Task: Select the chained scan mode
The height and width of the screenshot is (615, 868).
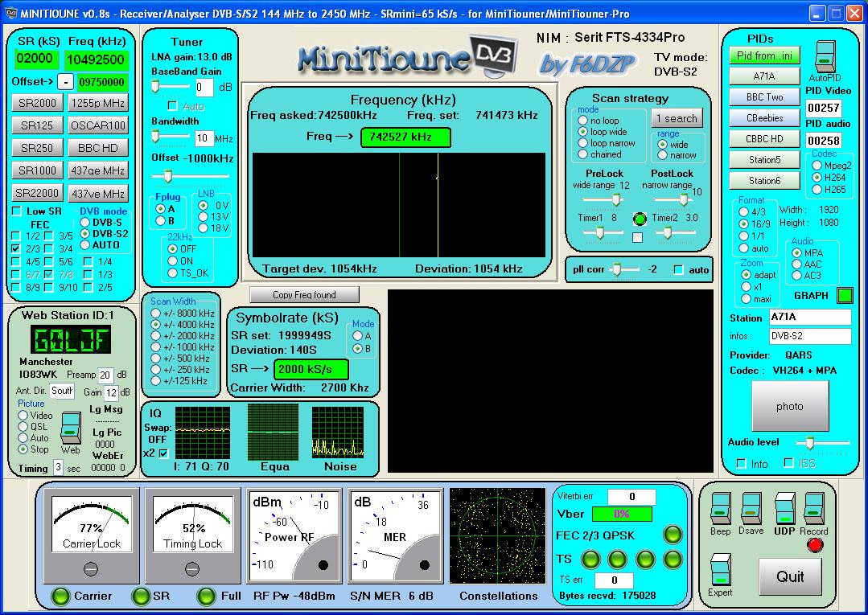Action: pos(582,154)
